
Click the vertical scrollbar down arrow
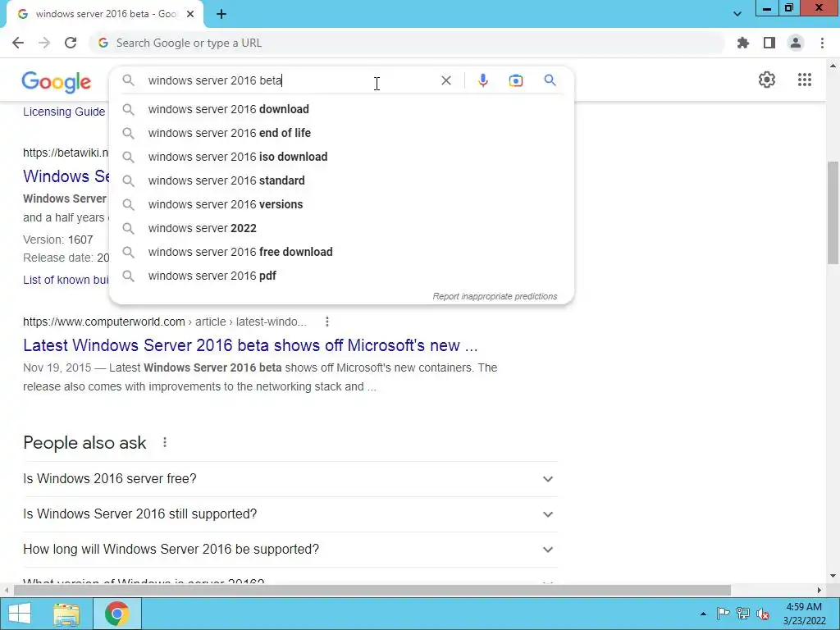(x=833, y=577)
